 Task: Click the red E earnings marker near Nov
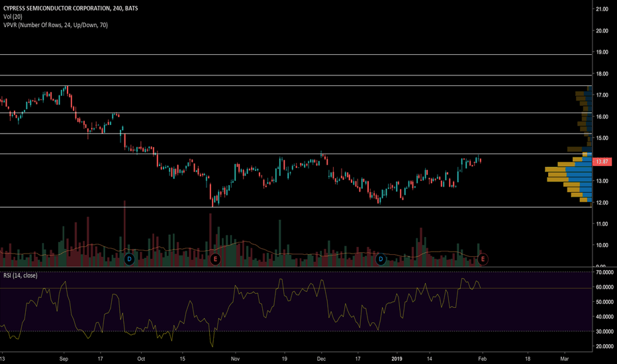click(x=215, y=259)
